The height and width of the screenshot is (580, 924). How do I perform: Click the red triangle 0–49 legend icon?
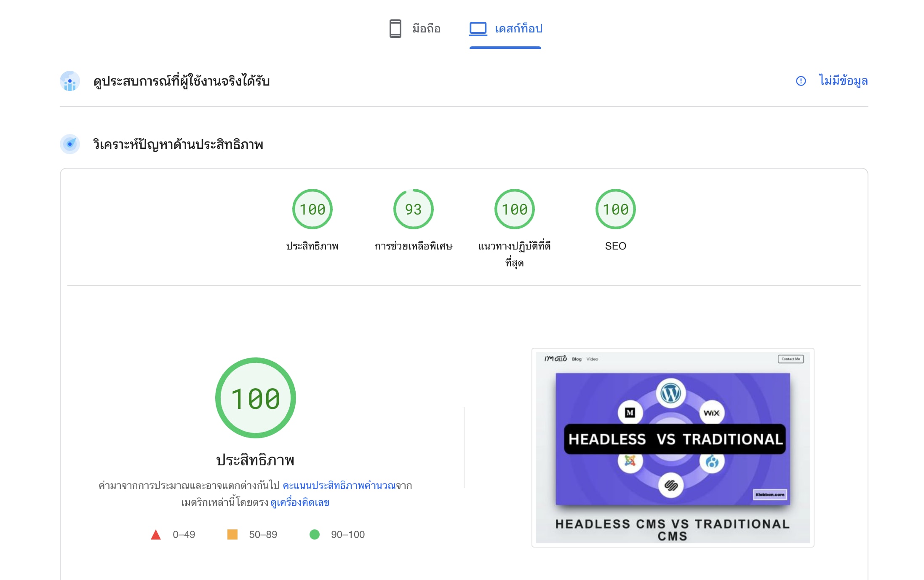(x=156, y=535)
